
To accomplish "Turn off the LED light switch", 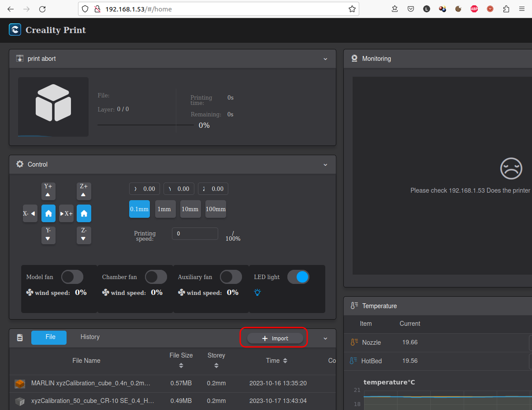I will (x=298, y=277).
